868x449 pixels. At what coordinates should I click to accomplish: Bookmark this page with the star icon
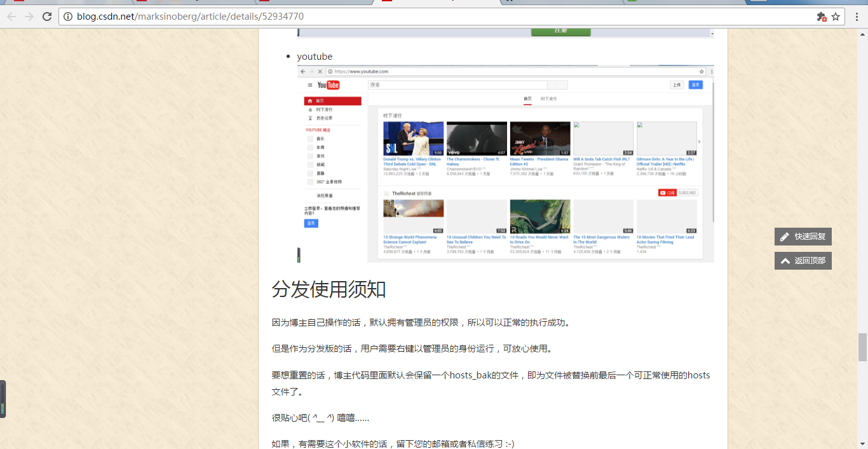pos(836,17)
